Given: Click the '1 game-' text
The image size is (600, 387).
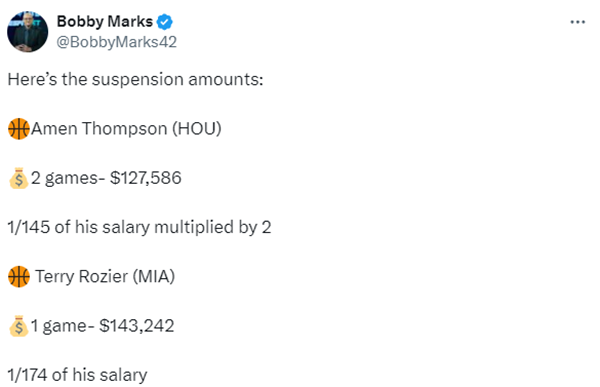Looking at the screenshot, I should 62,326.
